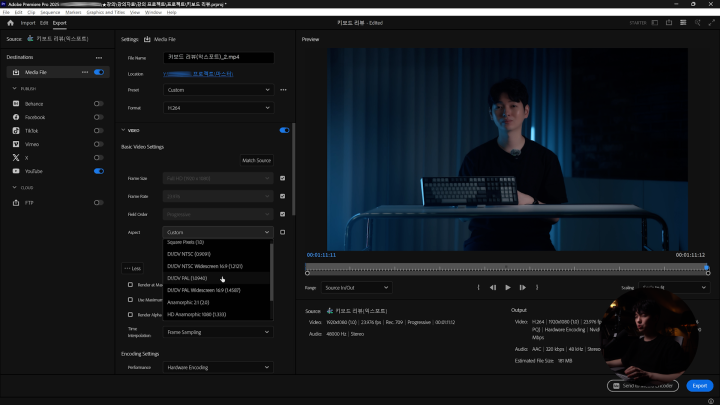Click the Home icon in header

(9, 22)
